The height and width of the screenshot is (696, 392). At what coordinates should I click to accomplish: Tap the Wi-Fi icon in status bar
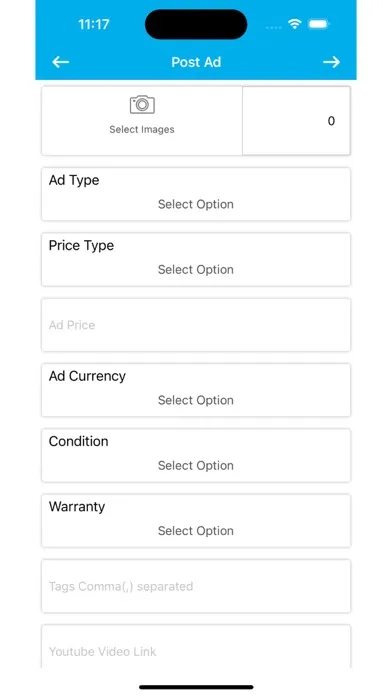pos(294,24)
